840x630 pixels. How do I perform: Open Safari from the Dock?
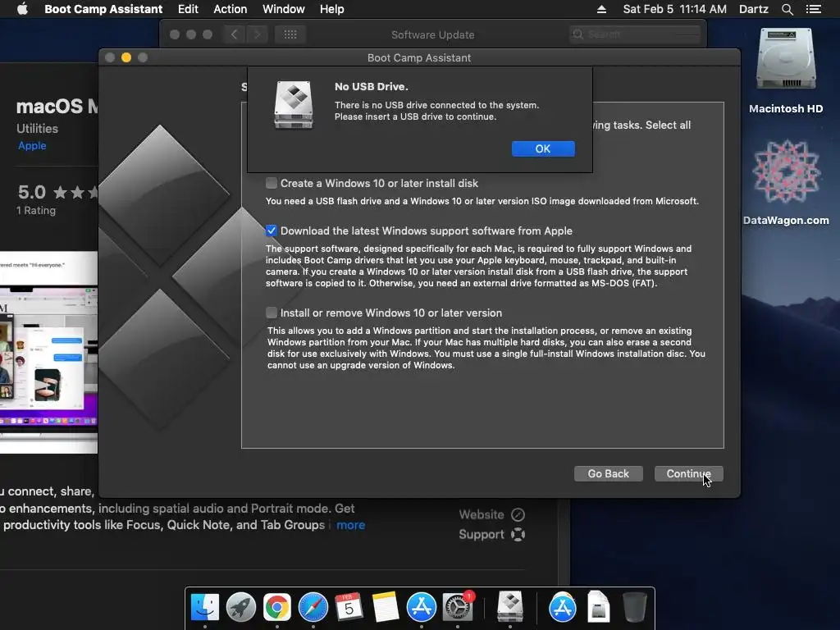pos(313,607)
